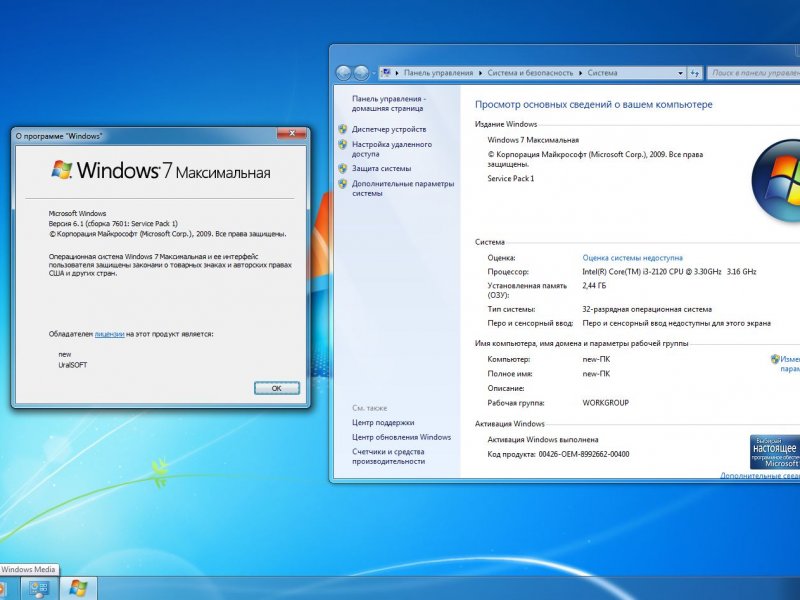Go back using the System window Back arrow

pos(343,73)
